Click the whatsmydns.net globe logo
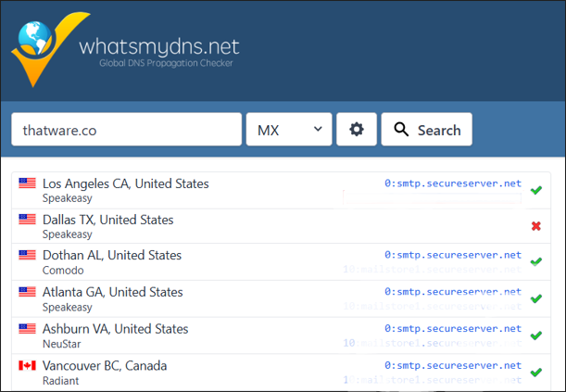 coord(48,46)
